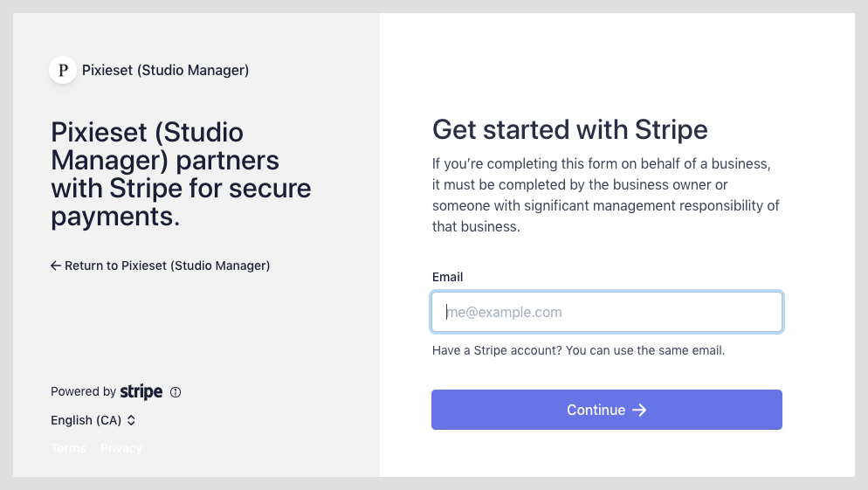The width and height of the screenshot is (868, 490).
Task: Click the "partners with Stripe for secure payments" headline
Action: [181, 175]
